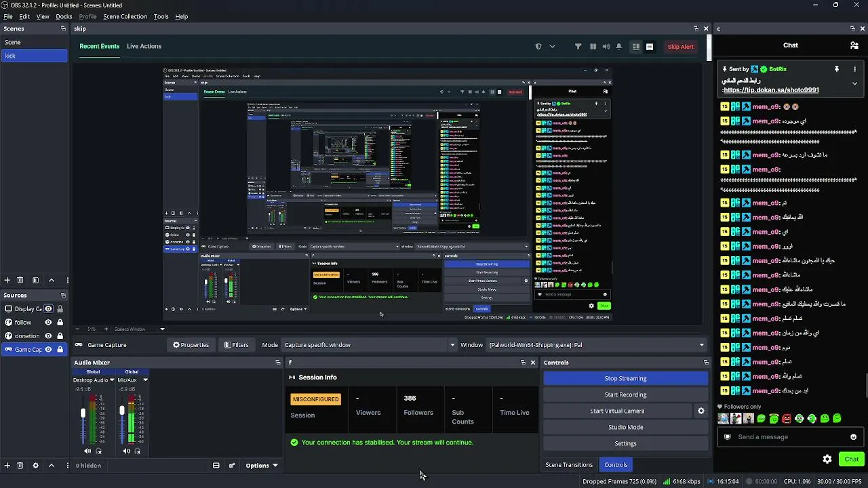Viewport: 868px width, 488px height.
Task: Open the capture Mode dropdown
Action: pos(369,345)
